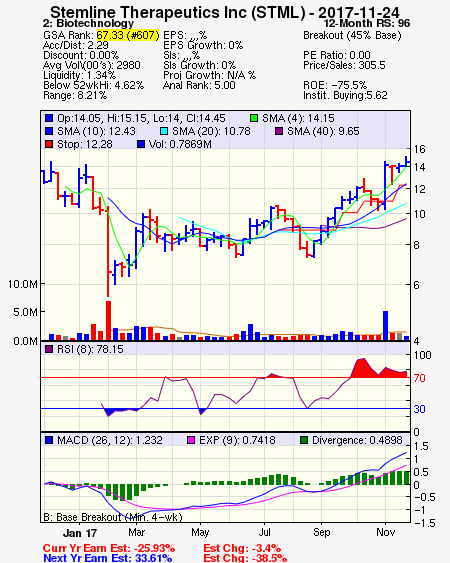Click 'Proj Growth: N/A %' text
The width and height of the screenshot is (450, 563).
tap(209, 75)
